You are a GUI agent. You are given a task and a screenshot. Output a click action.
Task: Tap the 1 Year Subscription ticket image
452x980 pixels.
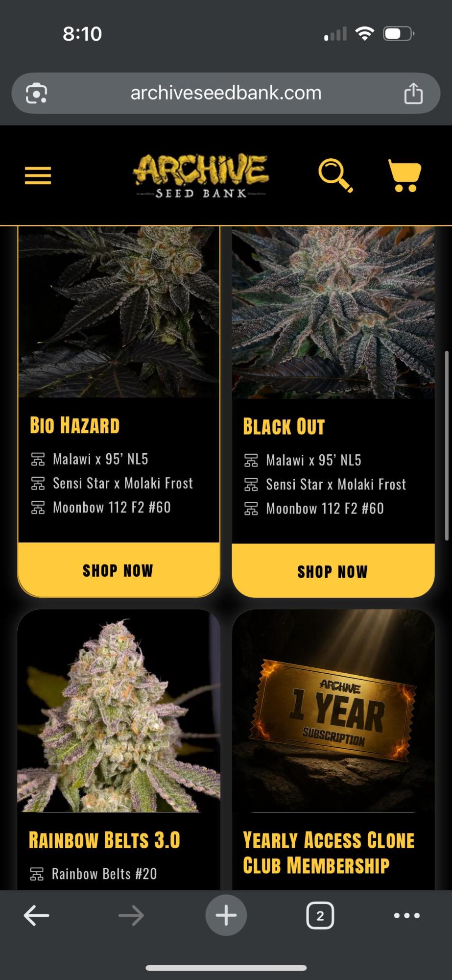click(333, 710)
